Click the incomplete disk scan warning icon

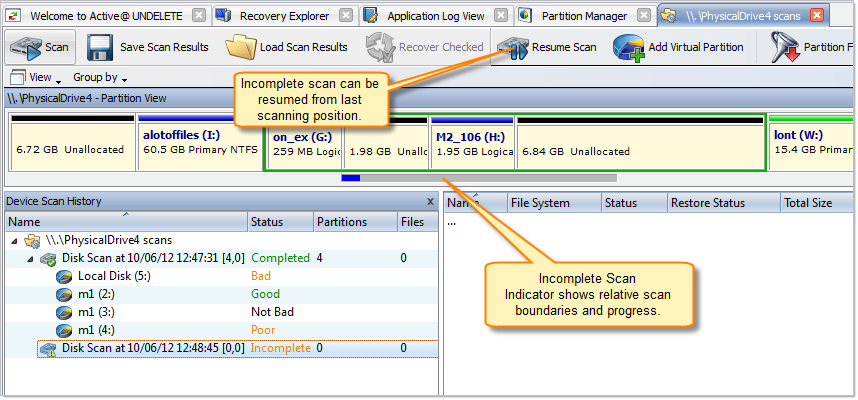point(48,349)
